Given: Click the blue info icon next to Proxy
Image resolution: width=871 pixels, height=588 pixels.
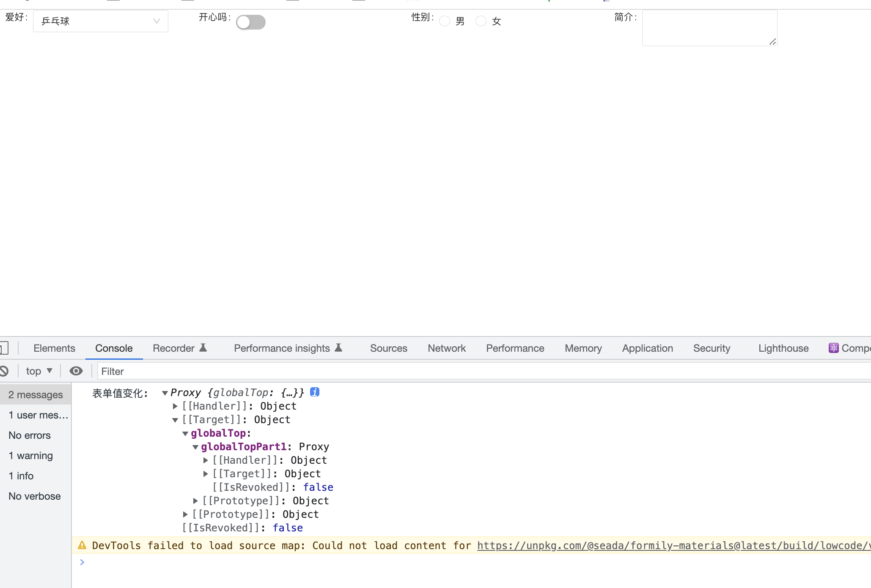Looking at the screenshot, I should pos(314,392).
